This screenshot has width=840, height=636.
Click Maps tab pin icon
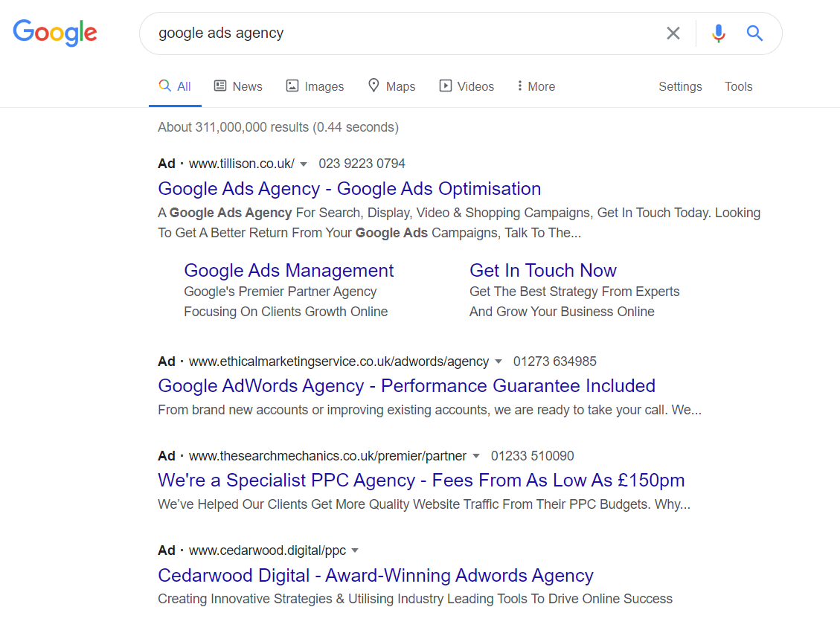point(373,86)
